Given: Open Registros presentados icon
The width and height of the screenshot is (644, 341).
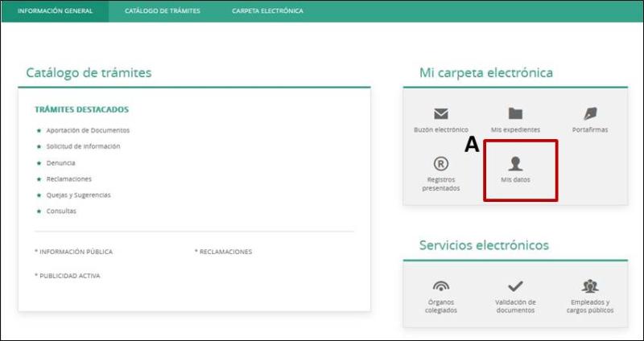Looking at the screenshot, I should click(x=440, y=165).
